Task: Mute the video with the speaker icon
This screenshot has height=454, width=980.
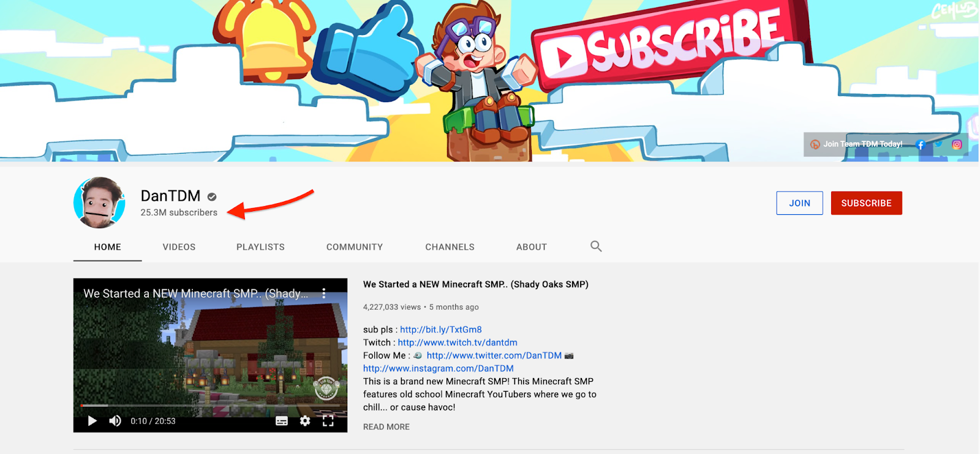Action: tap(115, 421)
